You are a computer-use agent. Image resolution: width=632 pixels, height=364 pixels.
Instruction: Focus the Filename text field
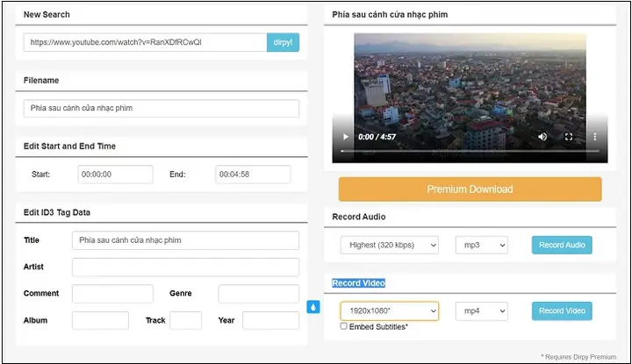click(x=162, y=108)
